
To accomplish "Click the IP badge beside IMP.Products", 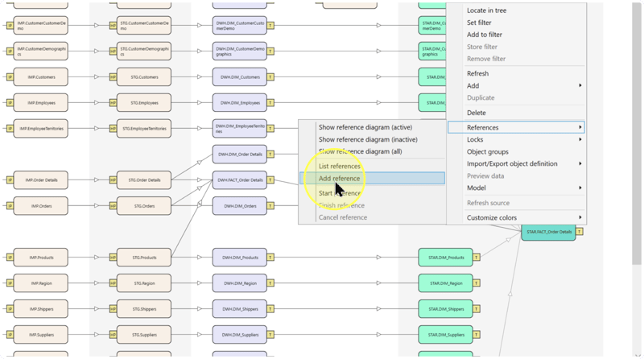I will click(10, 258).
